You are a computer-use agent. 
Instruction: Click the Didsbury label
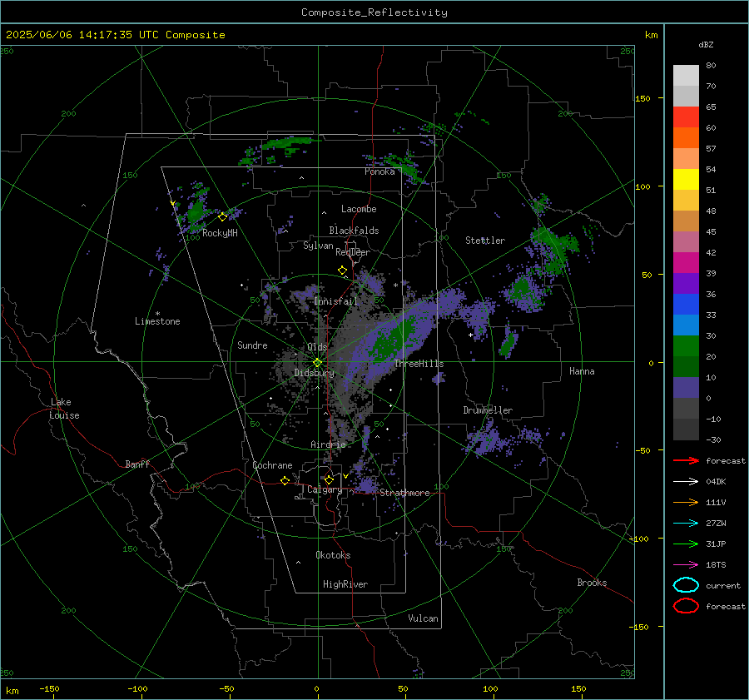coord(314,373)
